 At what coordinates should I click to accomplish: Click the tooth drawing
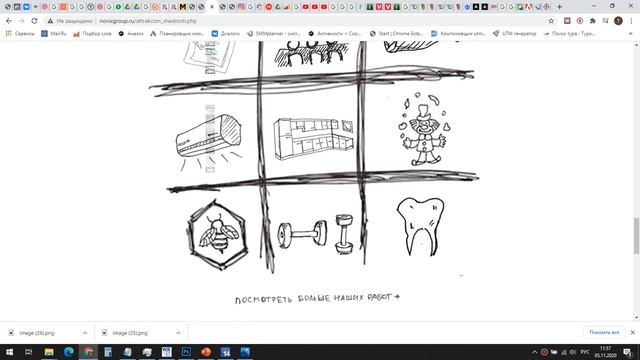(x=420, y=227)
